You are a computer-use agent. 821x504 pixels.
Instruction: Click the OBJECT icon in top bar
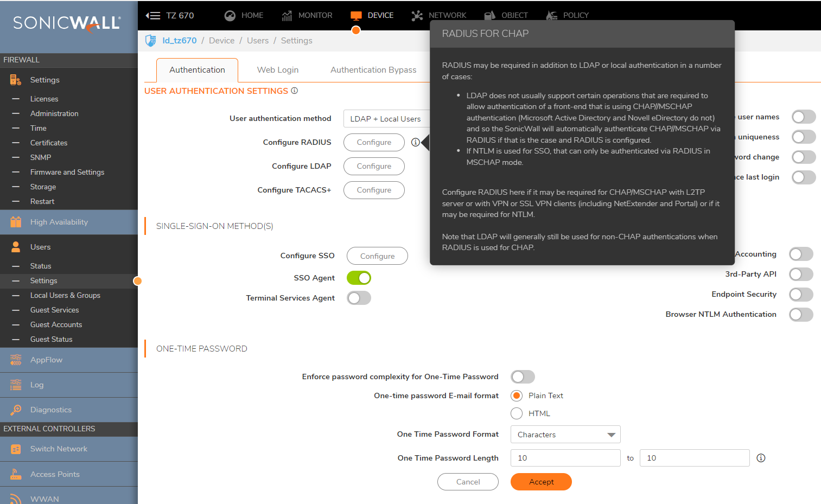tap(489, 16)
